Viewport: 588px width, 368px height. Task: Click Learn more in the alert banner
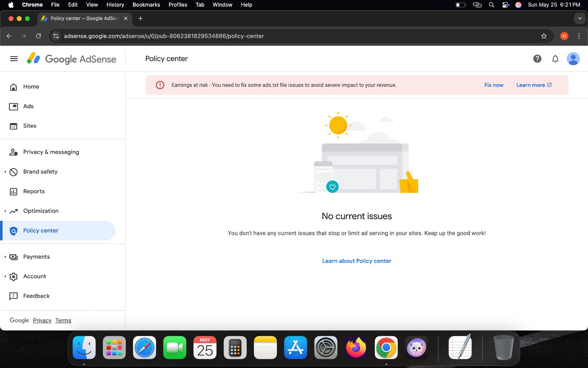(x=534, y=85)
